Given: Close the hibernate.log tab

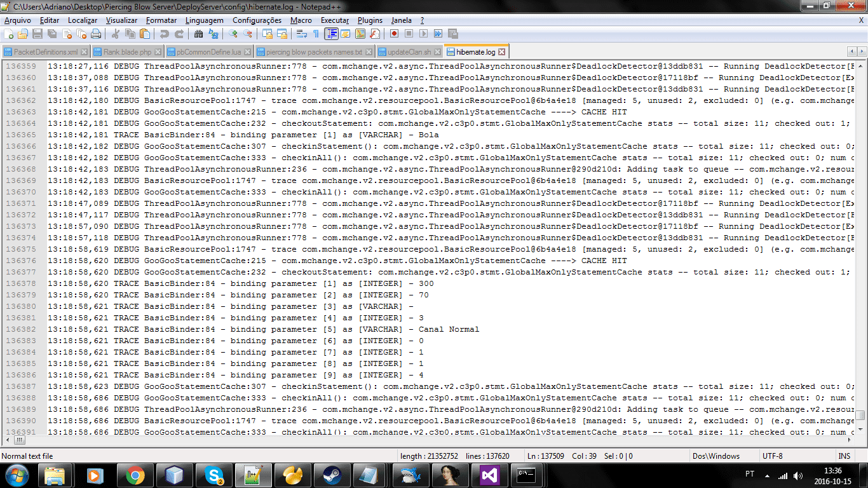Looking at the screenshot, I should 501,52.
